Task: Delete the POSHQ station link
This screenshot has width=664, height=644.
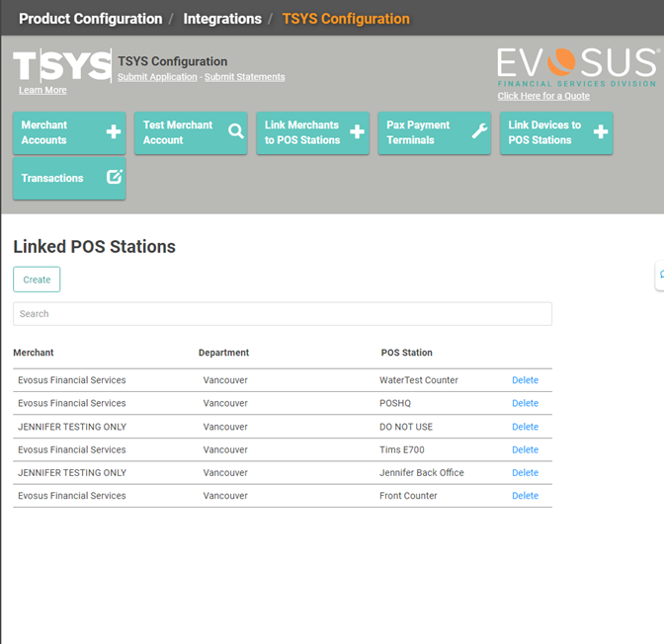Action: pyautogui.click(x=525, y=403)
